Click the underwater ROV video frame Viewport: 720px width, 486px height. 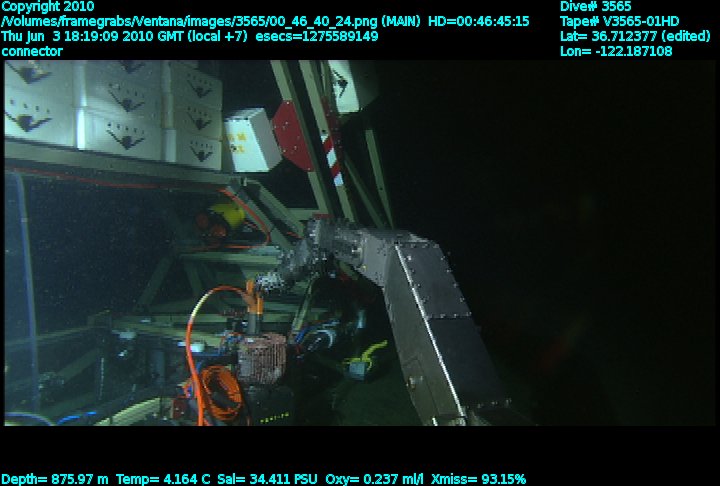360,243
